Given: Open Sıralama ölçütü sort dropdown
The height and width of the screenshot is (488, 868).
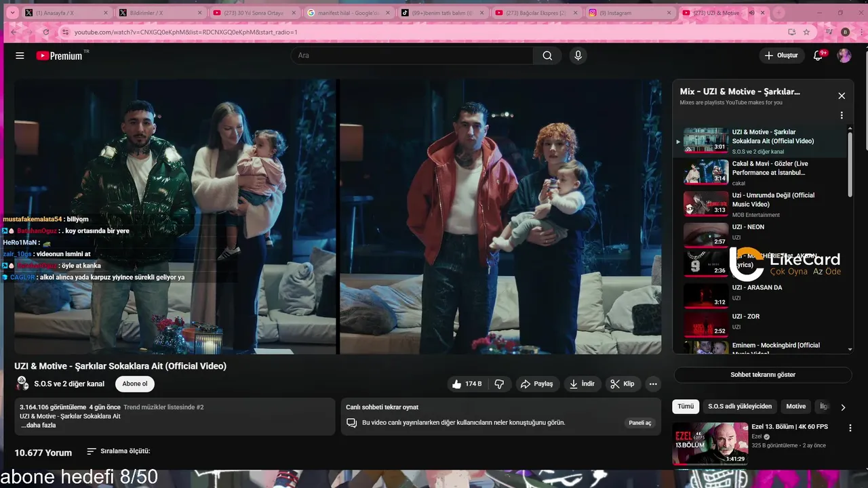Looking at the screenshot, I should coord(119,451).
